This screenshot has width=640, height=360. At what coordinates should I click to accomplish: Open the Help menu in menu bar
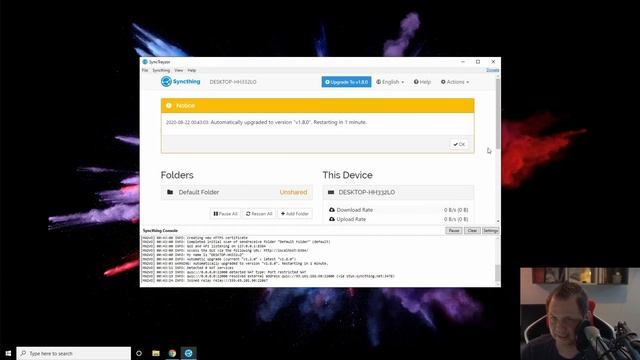(x=192, y=70)
